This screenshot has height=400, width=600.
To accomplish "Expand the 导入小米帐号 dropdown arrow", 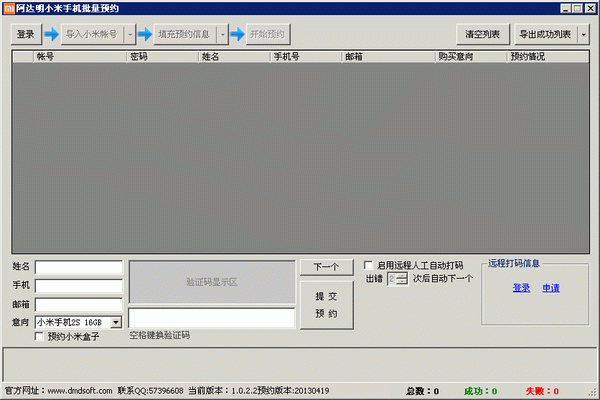I will coord(129,34).
